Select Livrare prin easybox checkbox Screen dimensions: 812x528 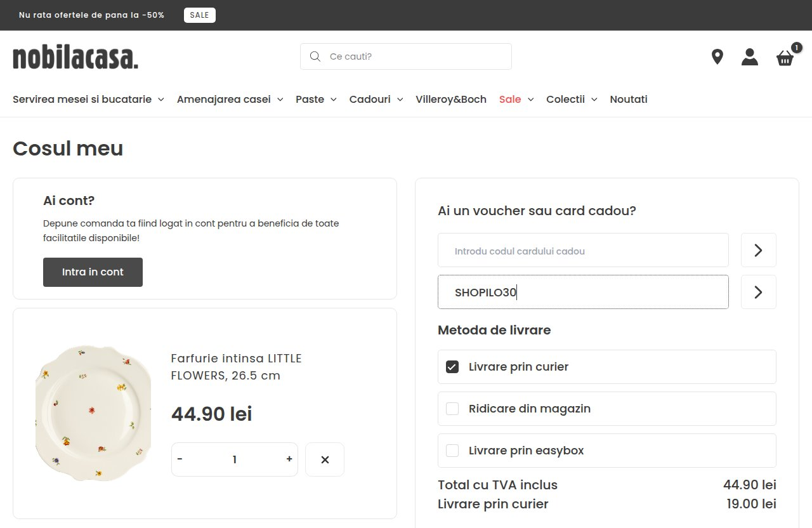(452, 451)
